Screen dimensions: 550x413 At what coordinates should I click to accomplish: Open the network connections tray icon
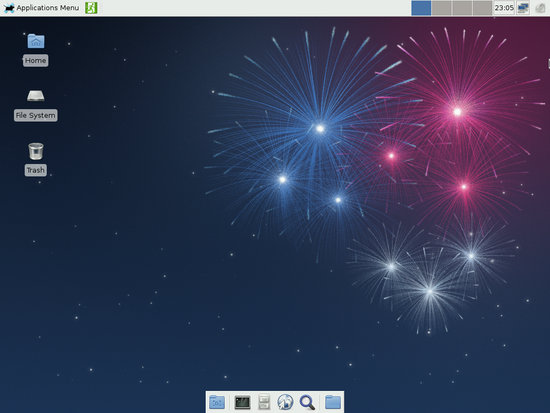(x=523, y=8)
